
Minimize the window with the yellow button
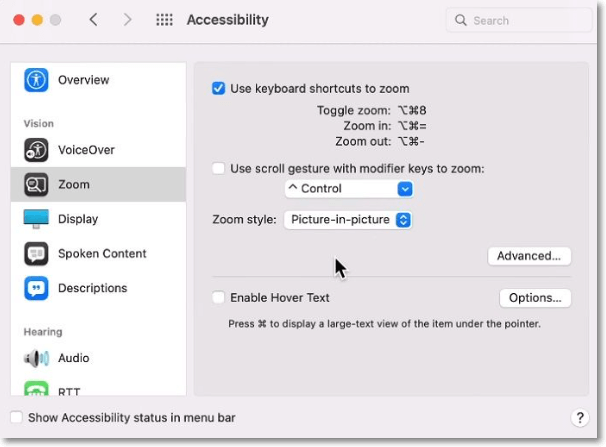click(x=37, y=20)
